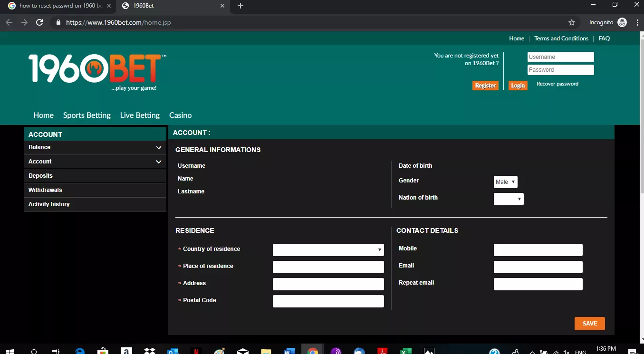Switch to the Sports Betting tab

[87, 115]
